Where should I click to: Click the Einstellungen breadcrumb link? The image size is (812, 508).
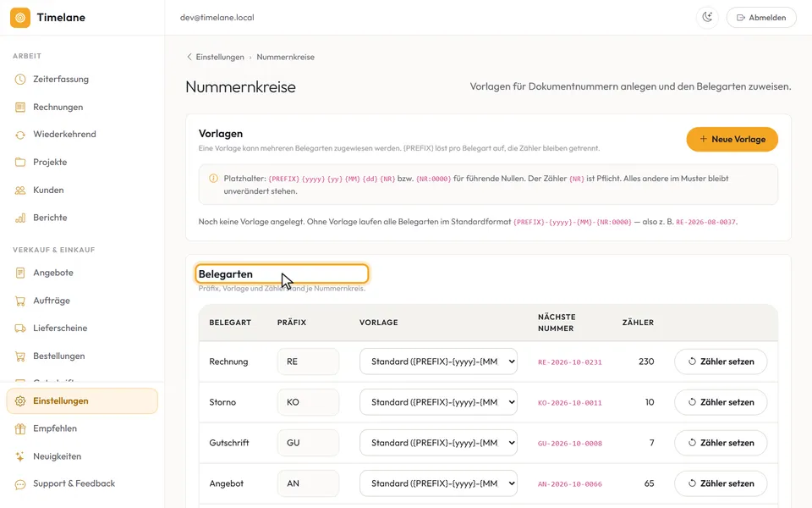220,57
